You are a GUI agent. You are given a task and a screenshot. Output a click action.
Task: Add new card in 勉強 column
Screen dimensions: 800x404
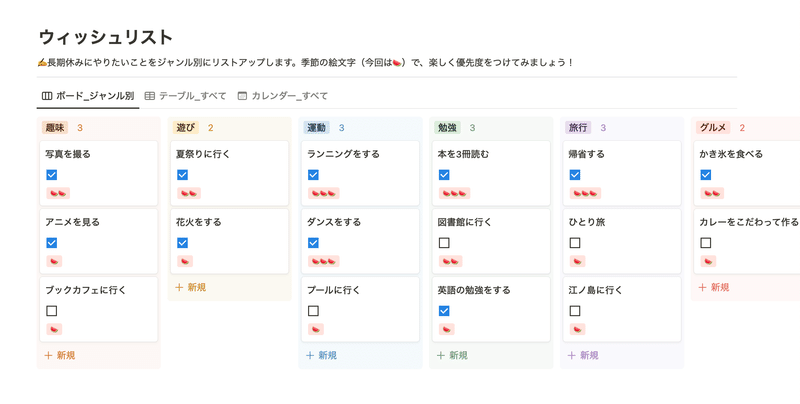(452, 356)
